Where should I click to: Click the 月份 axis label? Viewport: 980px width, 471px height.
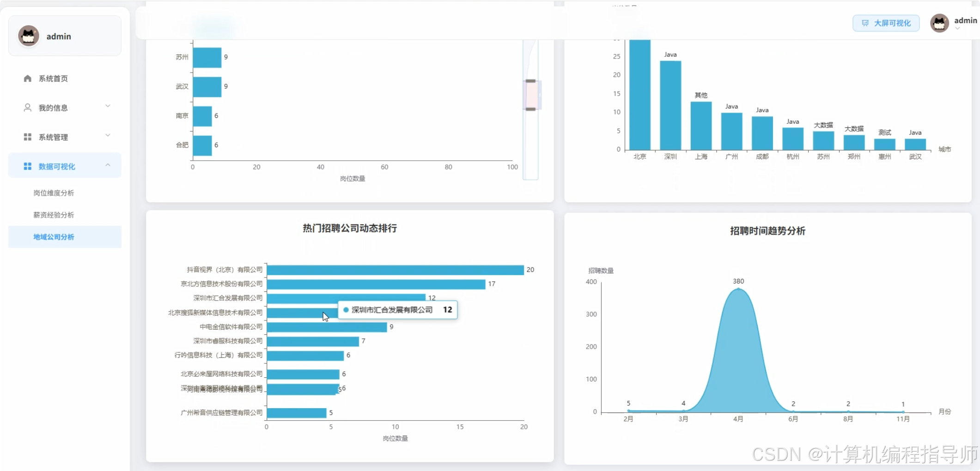945,411
